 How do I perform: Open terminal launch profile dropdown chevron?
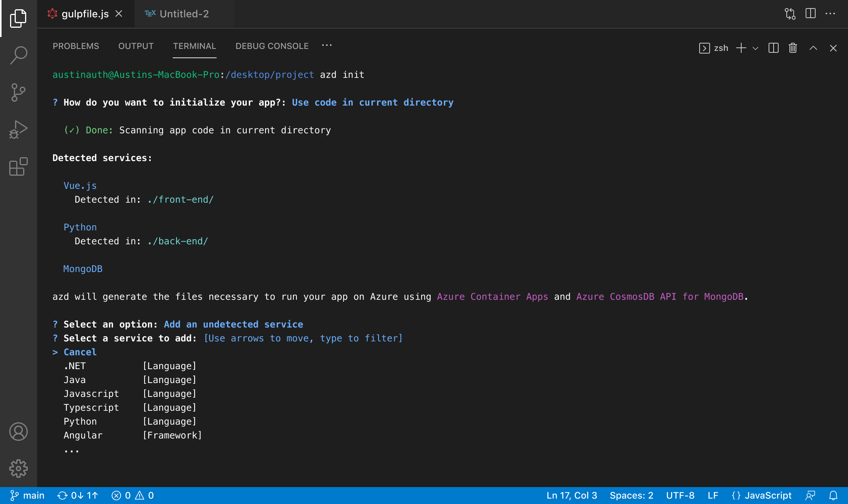755,49
